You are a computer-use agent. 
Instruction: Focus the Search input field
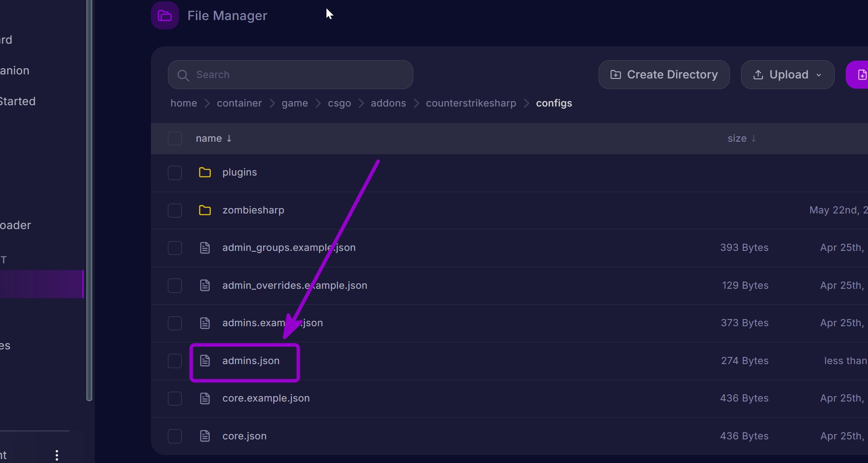(x=290, y=75)
